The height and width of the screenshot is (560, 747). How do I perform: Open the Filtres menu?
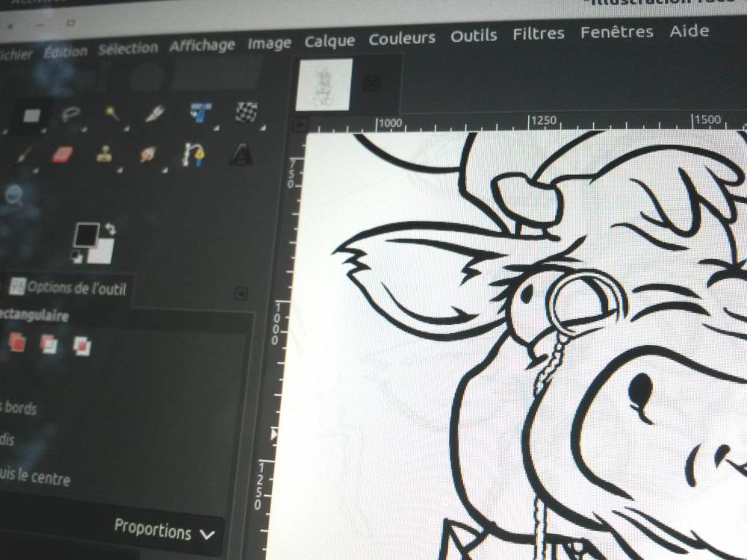click(539, 34)
